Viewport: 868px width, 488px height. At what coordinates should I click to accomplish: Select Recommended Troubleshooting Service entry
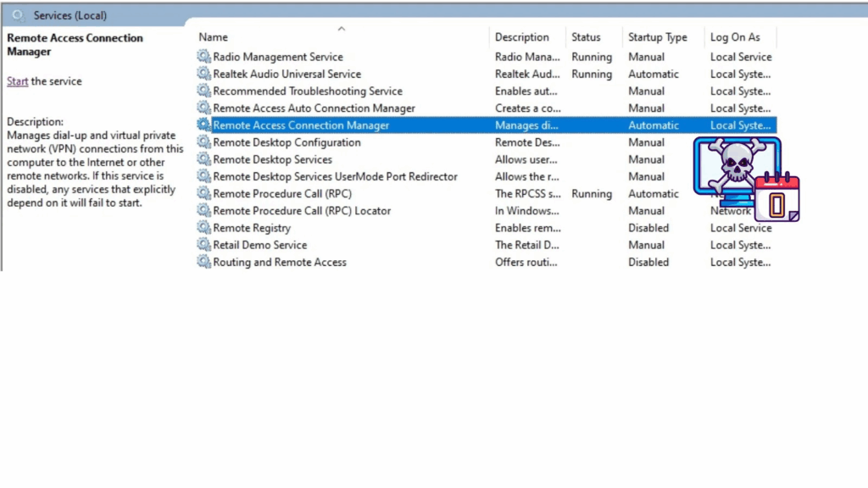click(308, 91)
